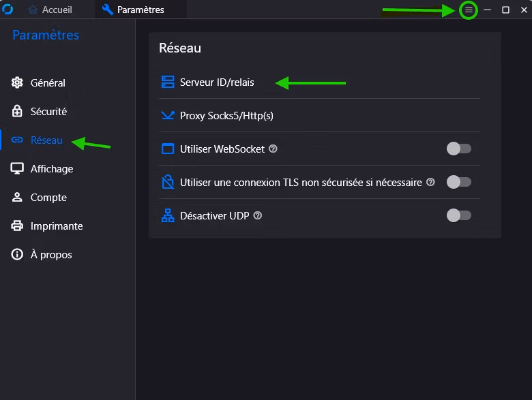Screen dimensions: 532x400
Task: Maximize the RustDesk window
Action: click(x=505, y=10)
